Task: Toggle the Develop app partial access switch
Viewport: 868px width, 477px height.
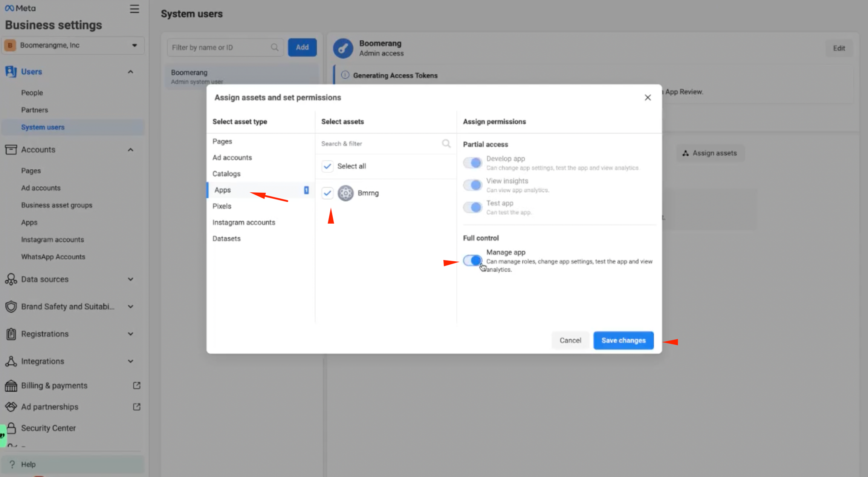Action: pos(472,163)
